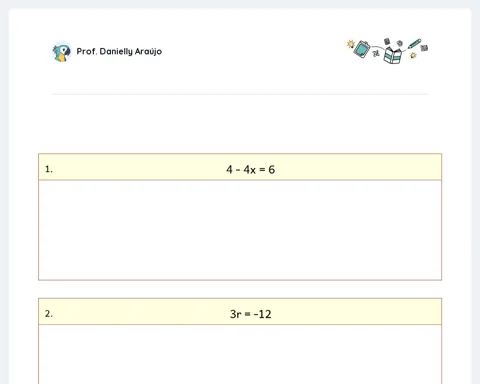Click the yellow header bar of question 1
The image size is (480, 384).
pyautogui.click(x=240, y=167)
